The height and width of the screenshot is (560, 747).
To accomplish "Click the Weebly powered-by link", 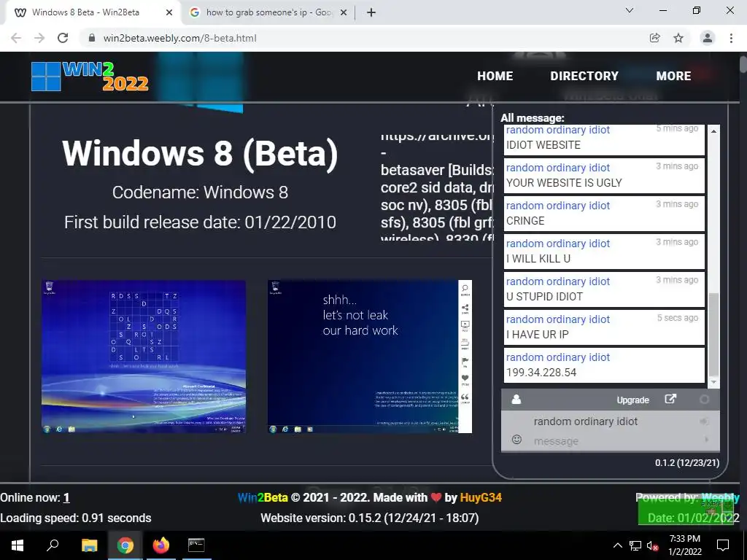I will [x=720, y=497].
